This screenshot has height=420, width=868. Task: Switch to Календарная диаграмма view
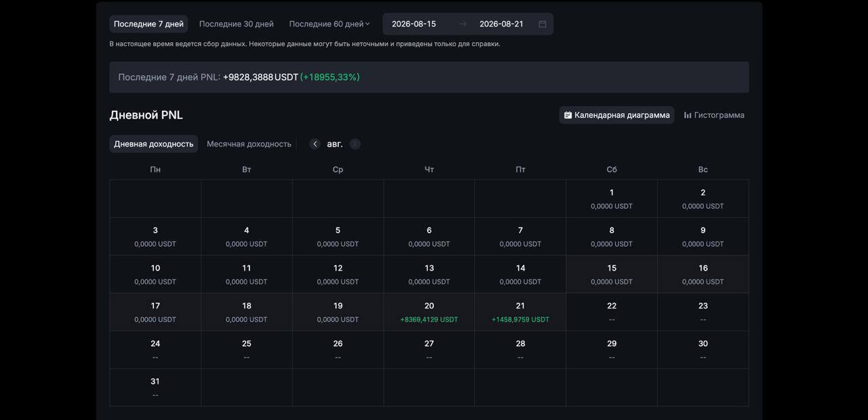(616, 115)
